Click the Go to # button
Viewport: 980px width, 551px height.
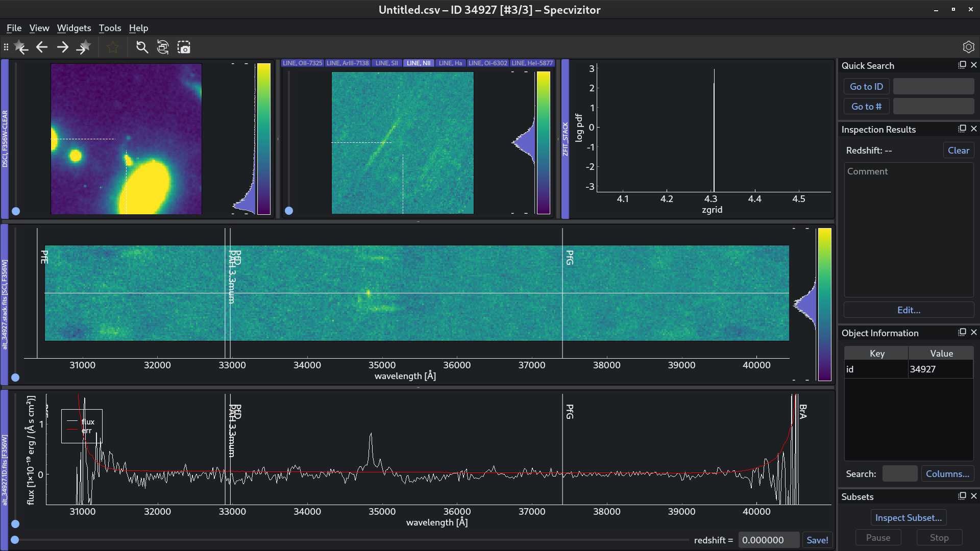click(866, 107)
